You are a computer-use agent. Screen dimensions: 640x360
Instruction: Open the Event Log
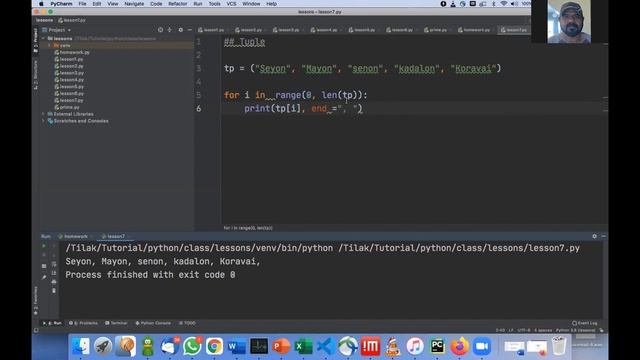(x=585, y=323)
